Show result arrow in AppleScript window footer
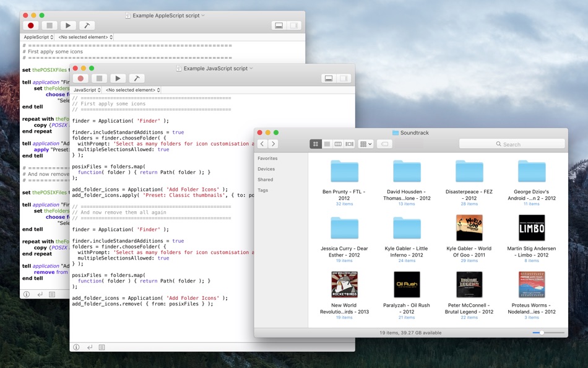This screenshot has width=588, height=368. pos(40,294)
